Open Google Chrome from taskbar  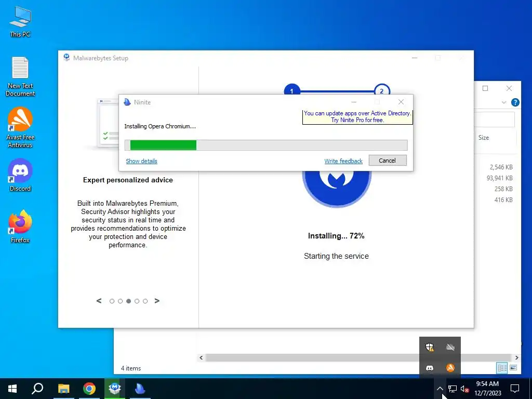[89, 389]
